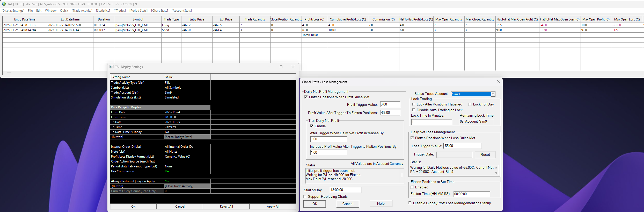644x212 pixels.
Task: Open the Quick menu
Action: point(64,11)
